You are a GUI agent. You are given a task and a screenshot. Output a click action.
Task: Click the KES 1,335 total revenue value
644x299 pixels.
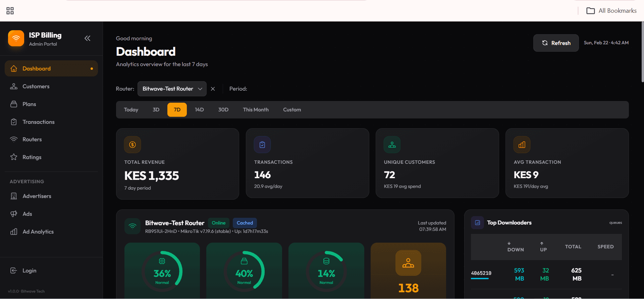tap(152, 176)
